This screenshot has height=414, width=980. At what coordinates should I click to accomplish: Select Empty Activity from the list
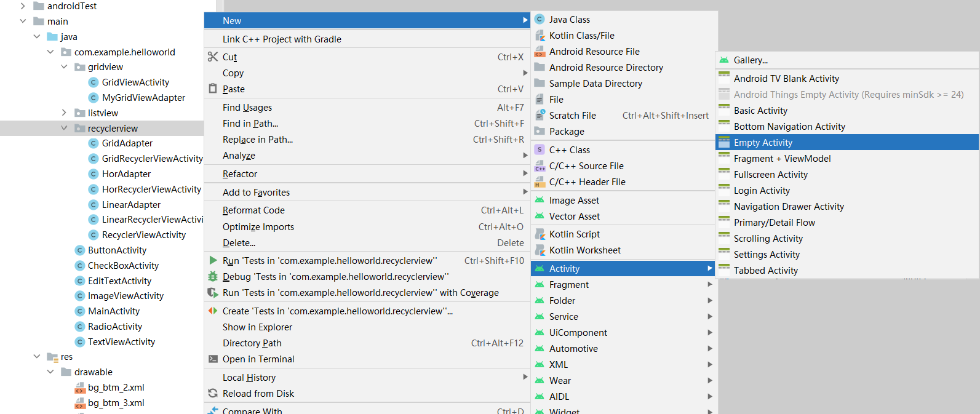pyautogui.click(x=763, y=143)
